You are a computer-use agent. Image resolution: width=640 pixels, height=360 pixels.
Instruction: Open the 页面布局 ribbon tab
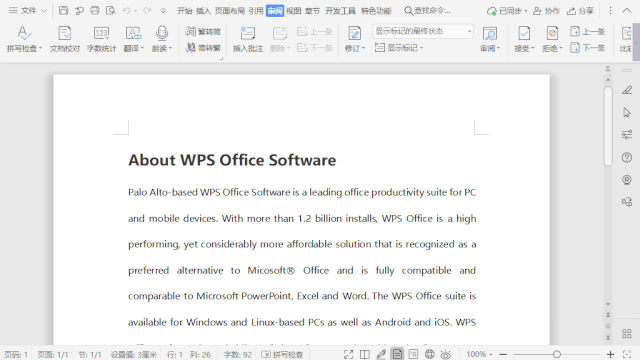(x=230, y=11)
